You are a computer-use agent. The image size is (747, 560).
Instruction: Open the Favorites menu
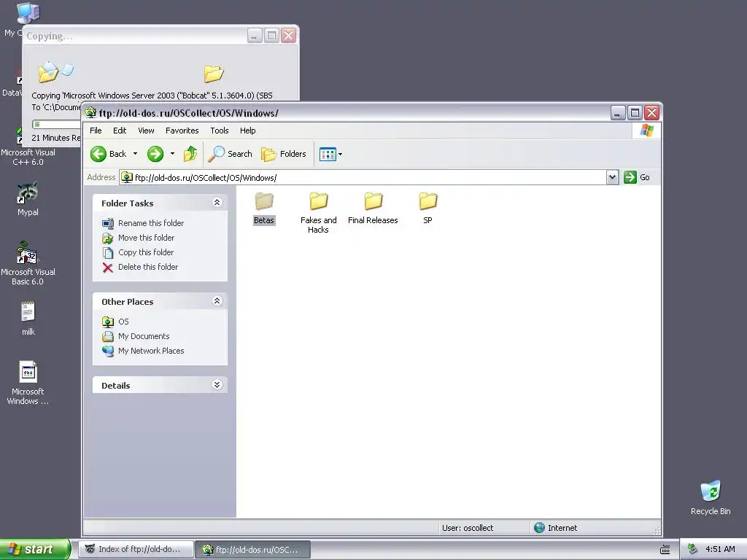click(182, 131)
